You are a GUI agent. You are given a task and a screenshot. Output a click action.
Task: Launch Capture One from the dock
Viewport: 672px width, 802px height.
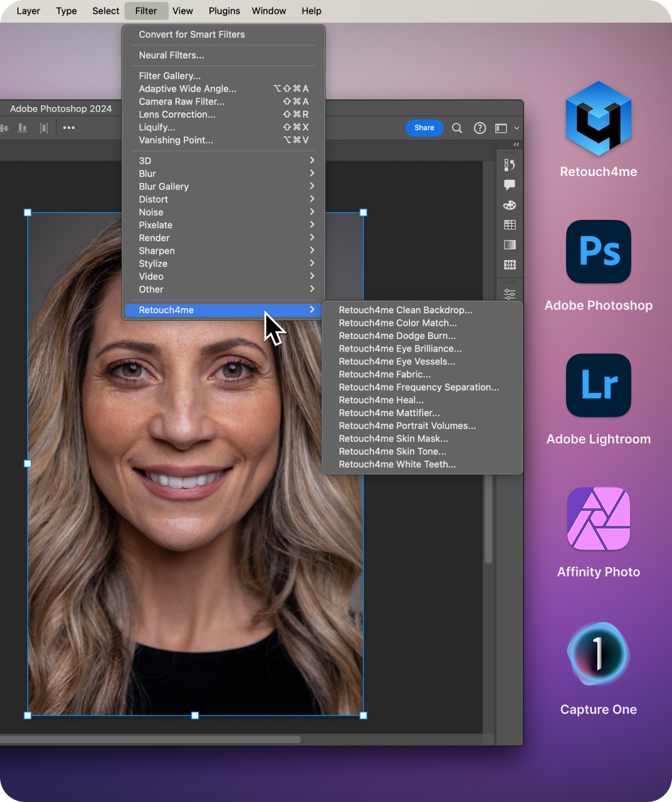pos(598,654)
